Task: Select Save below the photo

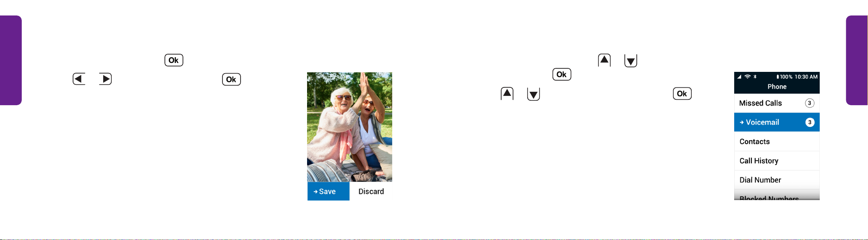Action: coord(328,191)
